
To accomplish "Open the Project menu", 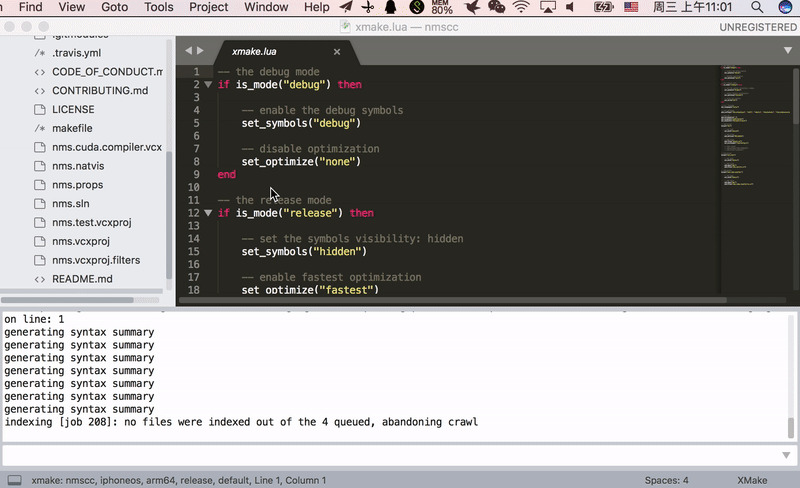I will pos(208,7).
